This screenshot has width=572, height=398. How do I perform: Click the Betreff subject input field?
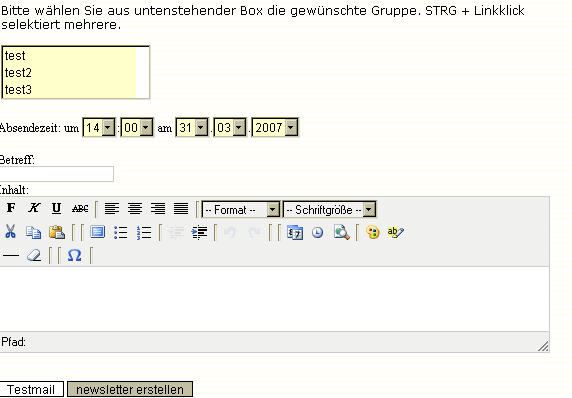click(57, 174)
